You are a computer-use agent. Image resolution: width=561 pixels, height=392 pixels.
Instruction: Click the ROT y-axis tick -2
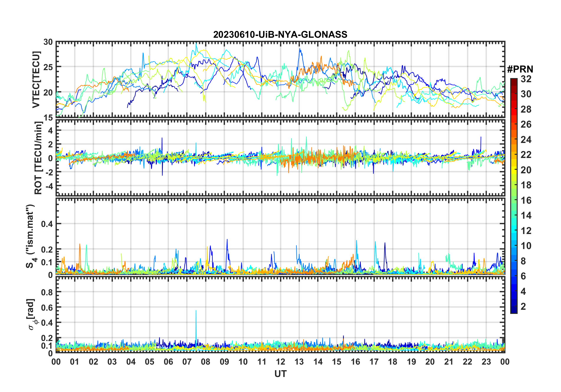click(49, 172)
